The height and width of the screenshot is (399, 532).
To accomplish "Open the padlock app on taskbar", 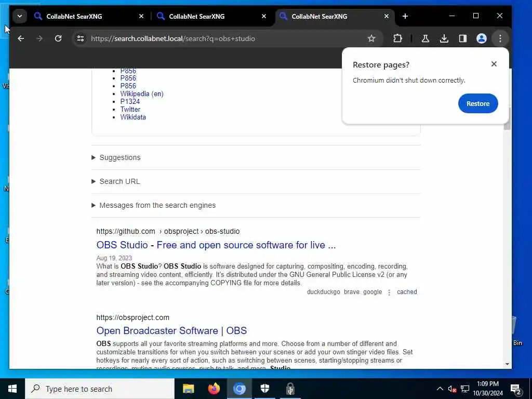I will [x=290, y=389].
